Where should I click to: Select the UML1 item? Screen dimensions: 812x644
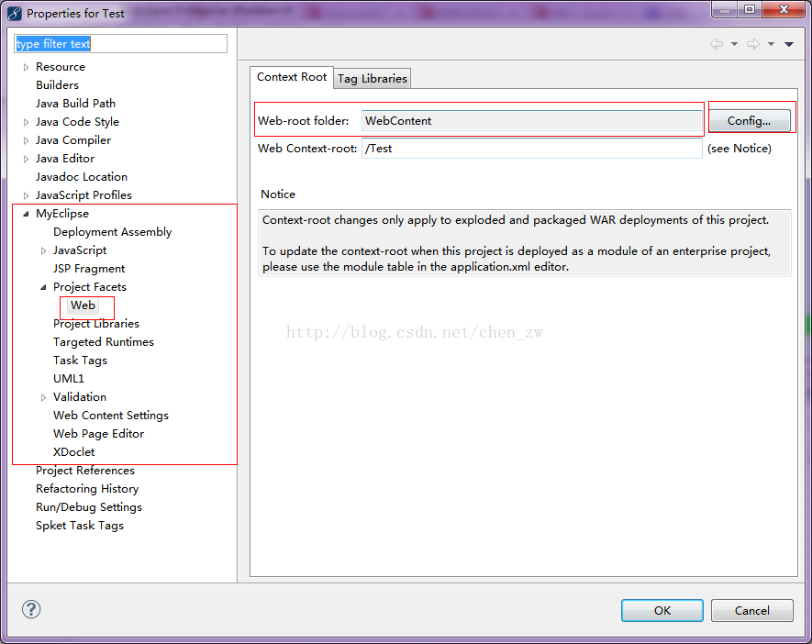click(69, 379)
